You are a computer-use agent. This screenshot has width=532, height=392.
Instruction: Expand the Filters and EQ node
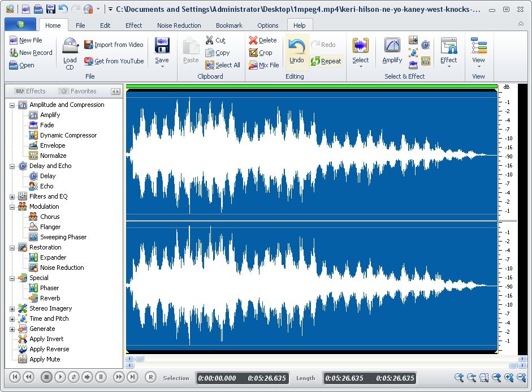click(x=12, y=196)
